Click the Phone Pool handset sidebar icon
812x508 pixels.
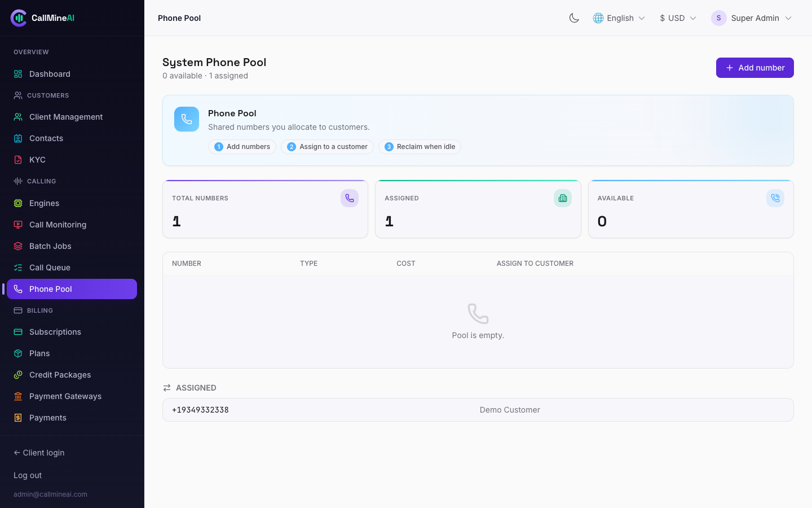pyautogui.click(x=18, y=289)
